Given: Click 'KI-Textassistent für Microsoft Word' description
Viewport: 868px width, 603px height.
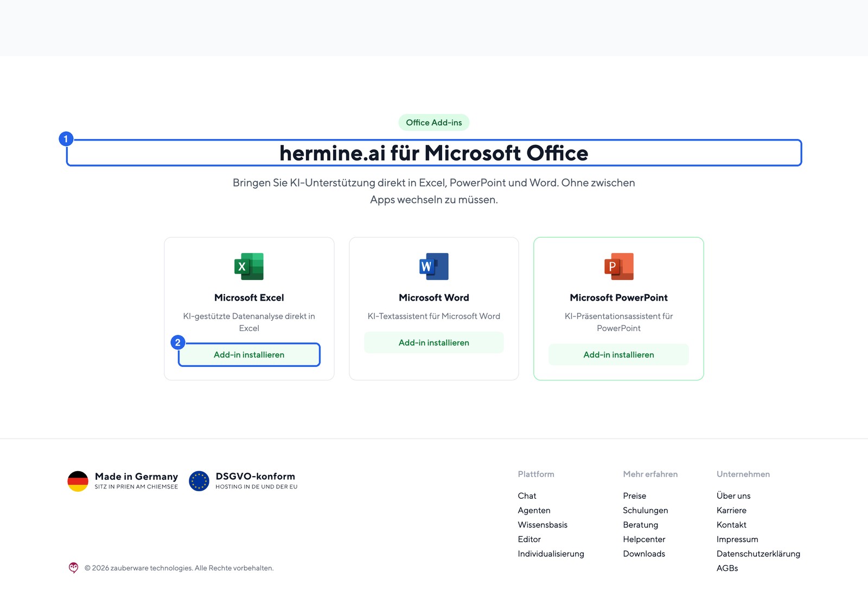Looking at the screenshot, I should point(434,316).
